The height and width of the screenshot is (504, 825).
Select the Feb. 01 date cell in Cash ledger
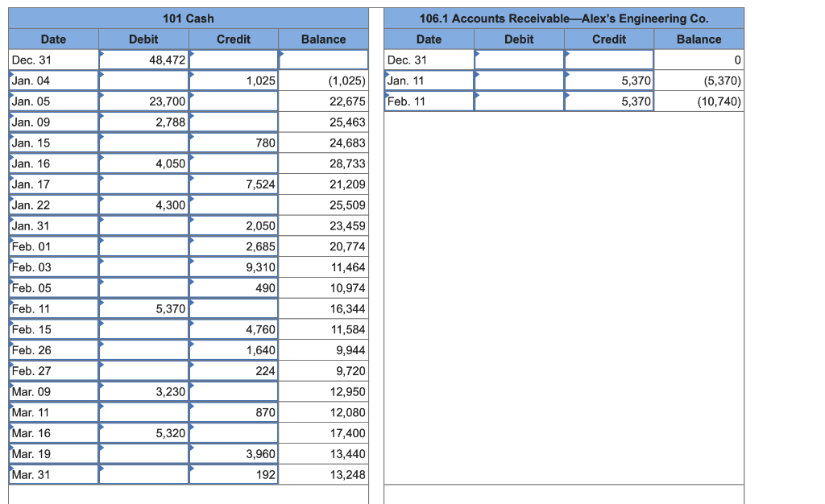[54, 246]
